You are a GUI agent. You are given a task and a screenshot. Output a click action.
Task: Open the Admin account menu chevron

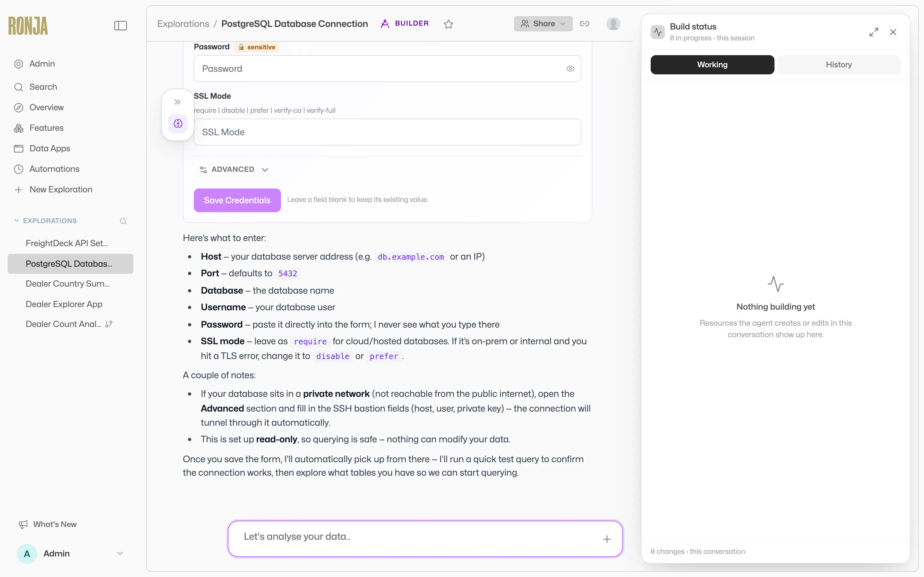pyautogui.click(x=120, y=553)
